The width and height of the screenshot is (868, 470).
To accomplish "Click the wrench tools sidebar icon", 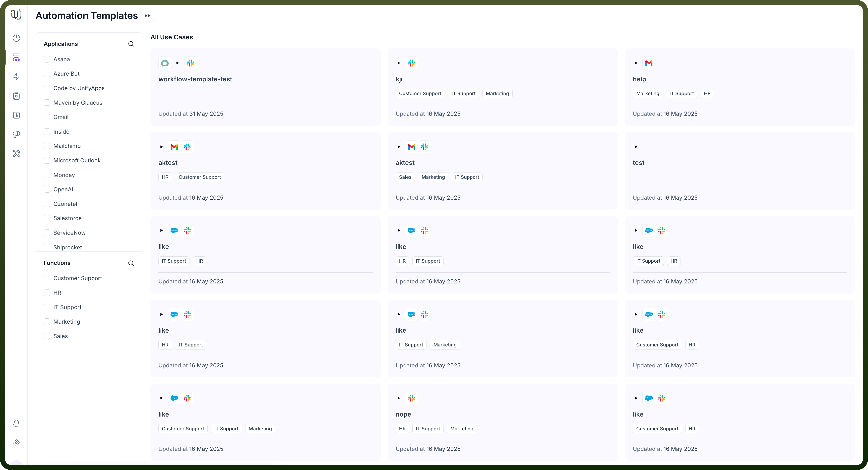I will point(16,154).
